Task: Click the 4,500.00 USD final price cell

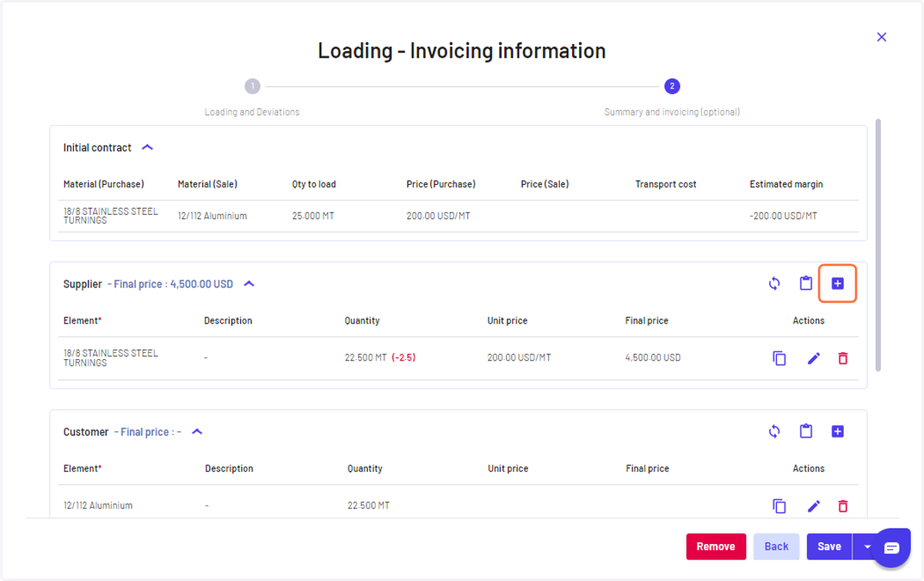Action: 653,358
